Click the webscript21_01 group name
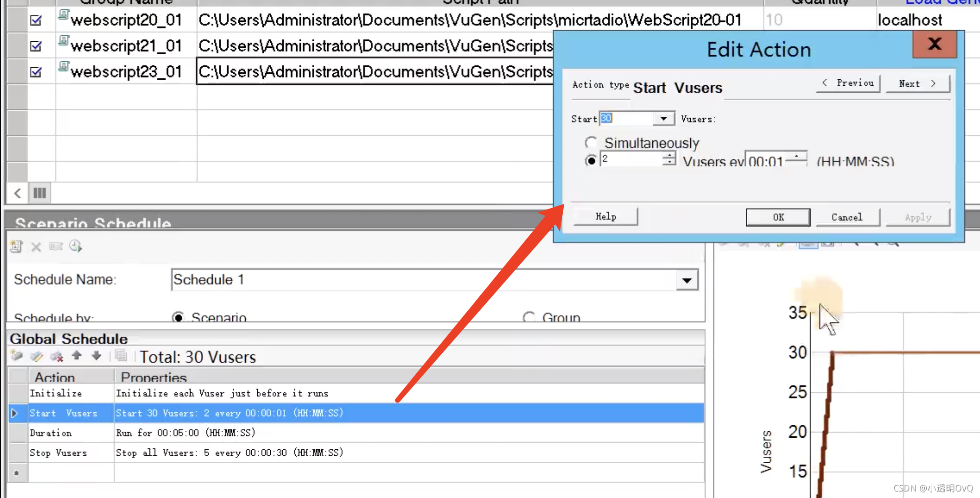 coord(126,46)
